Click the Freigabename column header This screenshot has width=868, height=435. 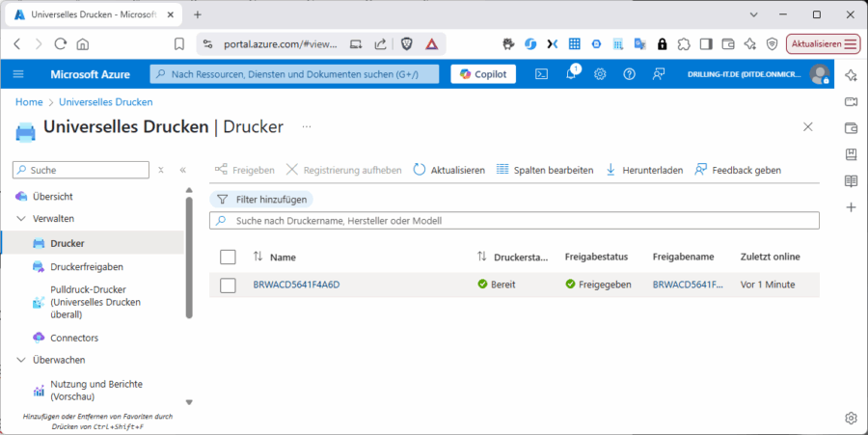click(683, 257)
